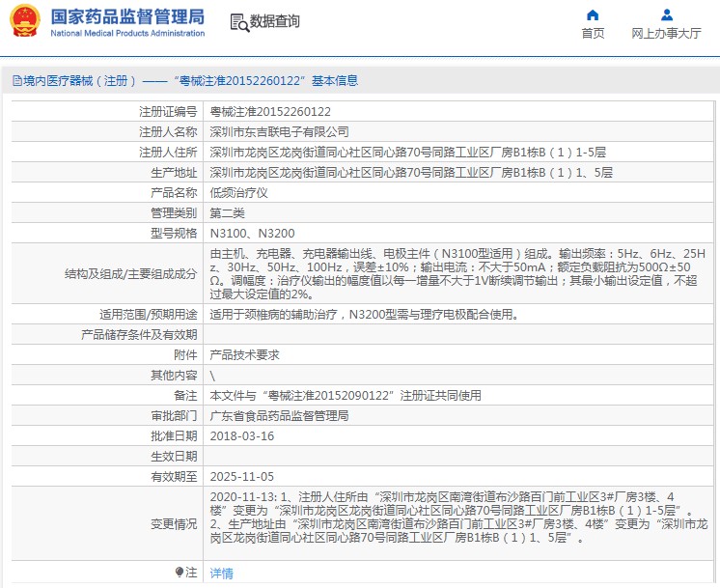The width and height of the screenshot is (720, 588).
Task: Select expiry date 2025-11-05
Action: tap(242, 476)
